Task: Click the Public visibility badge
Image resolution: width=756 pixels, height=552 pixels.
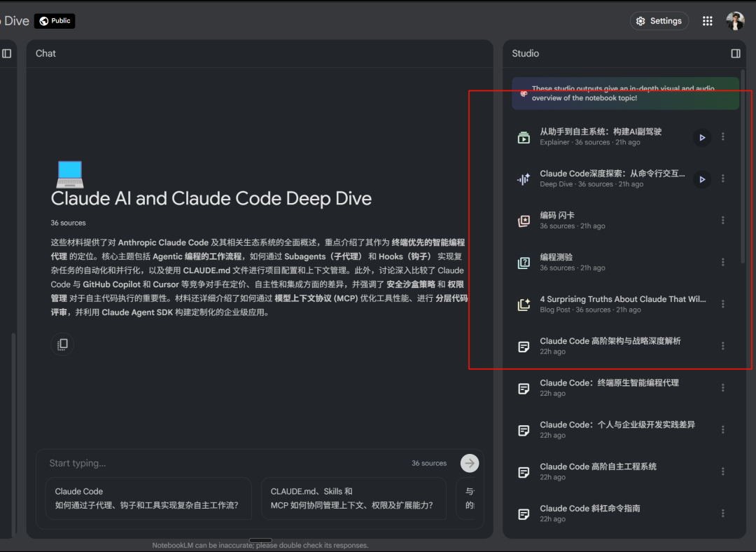Action: (55, 21)
